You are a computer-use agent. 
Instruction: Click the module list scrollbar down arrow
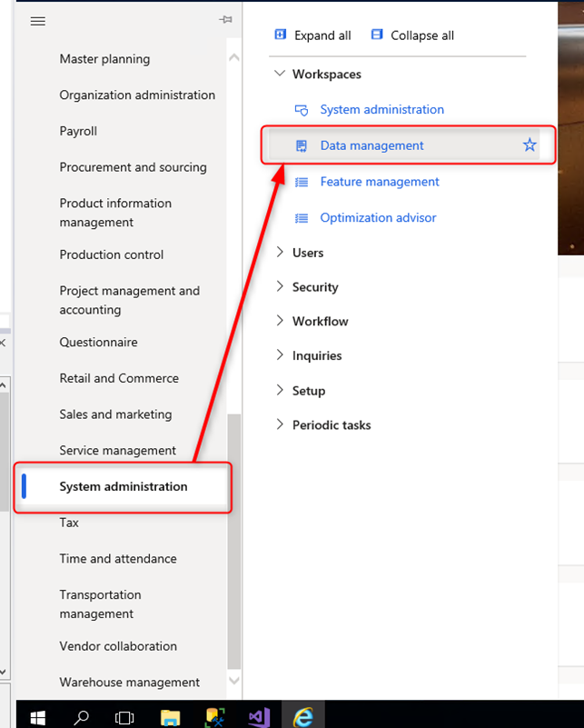click(234, 680)
